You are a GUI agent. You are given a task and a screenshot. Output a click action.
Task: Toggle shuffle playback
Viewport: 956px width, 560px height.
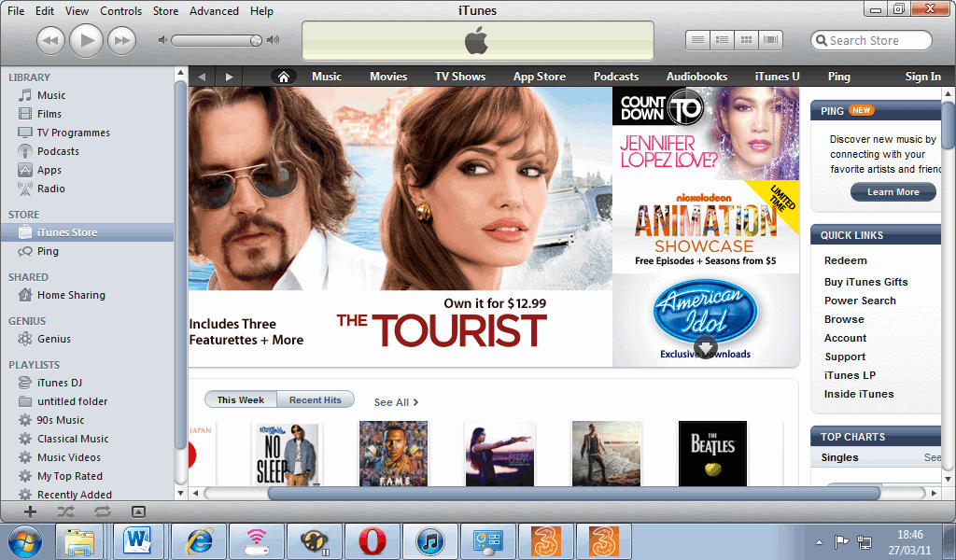(x=66, y=512)
